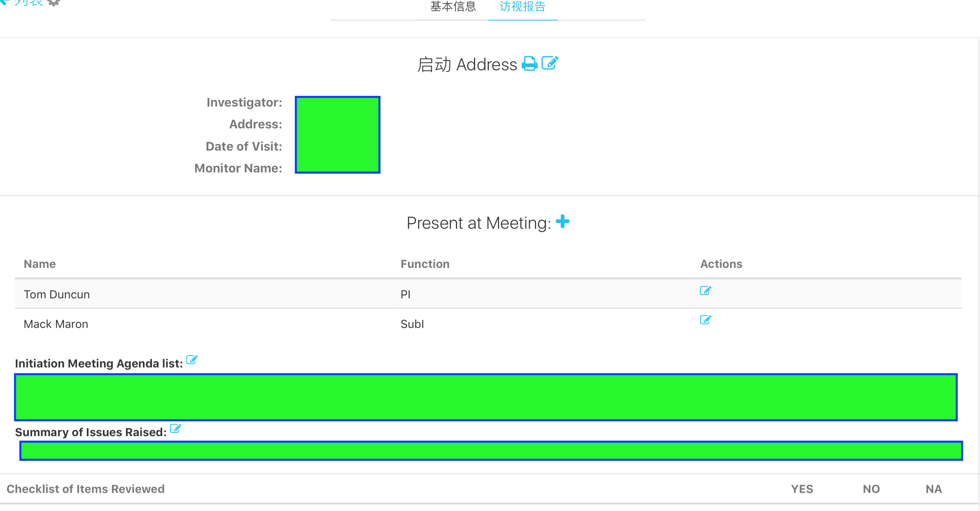Edit the Tom Duncun attendee row
The height and width of the screenshot is (511, 980).
(x=705, y=291)
